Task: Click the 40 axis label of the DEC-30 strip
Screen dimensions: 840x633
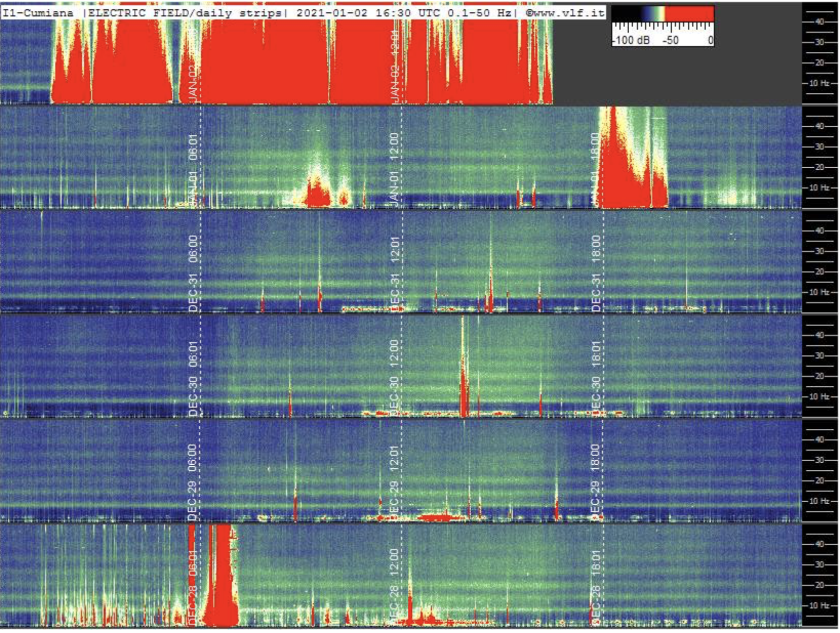Action: pos(819,335)
